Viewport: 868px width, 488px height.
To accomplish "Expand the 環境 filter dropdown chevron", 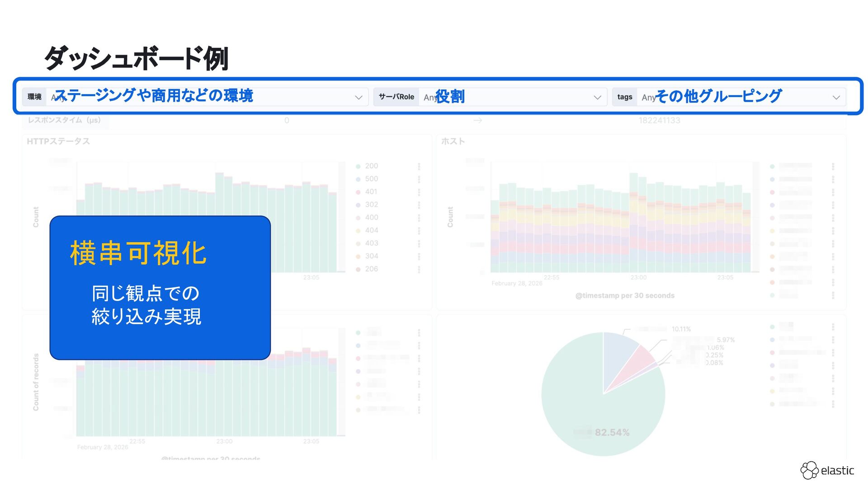I will click(359, 97).
